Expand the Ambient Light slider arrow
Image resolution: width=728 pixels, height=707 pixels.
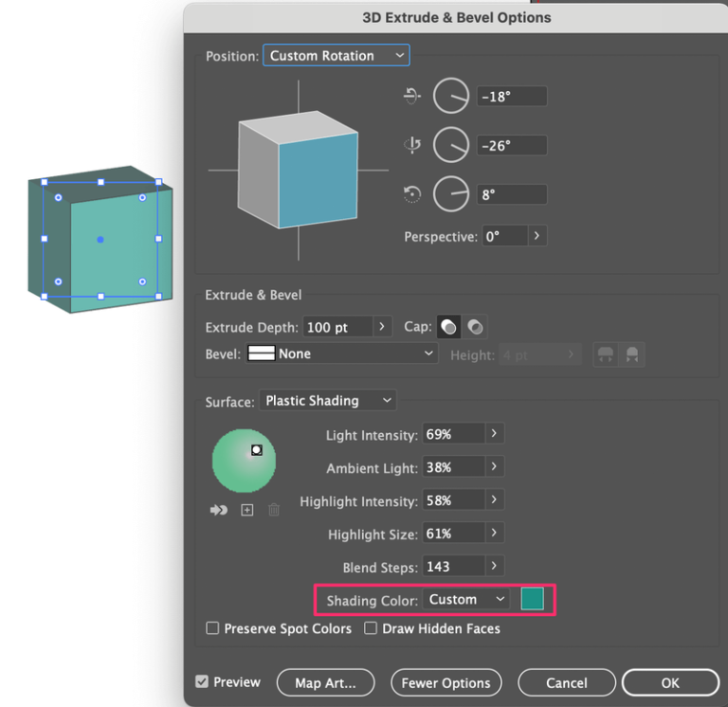(x=495, y=467)
